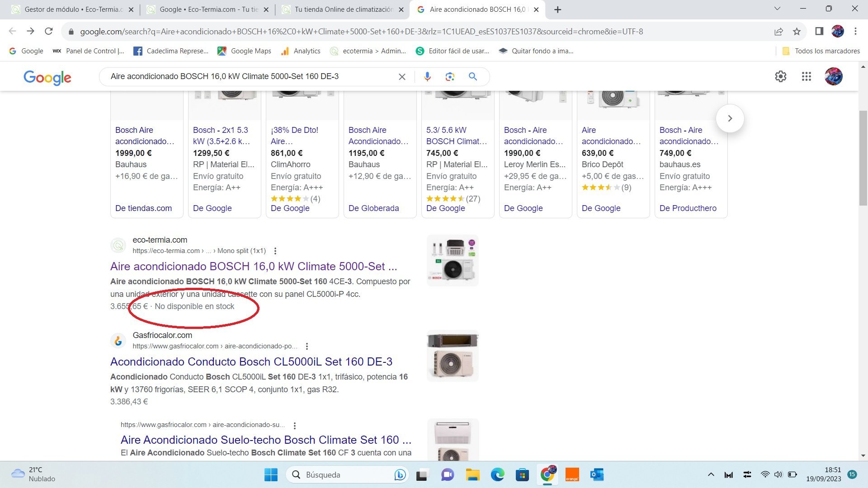Share this page from address bar
Screen dimensions: 868x488
(778, 32)
